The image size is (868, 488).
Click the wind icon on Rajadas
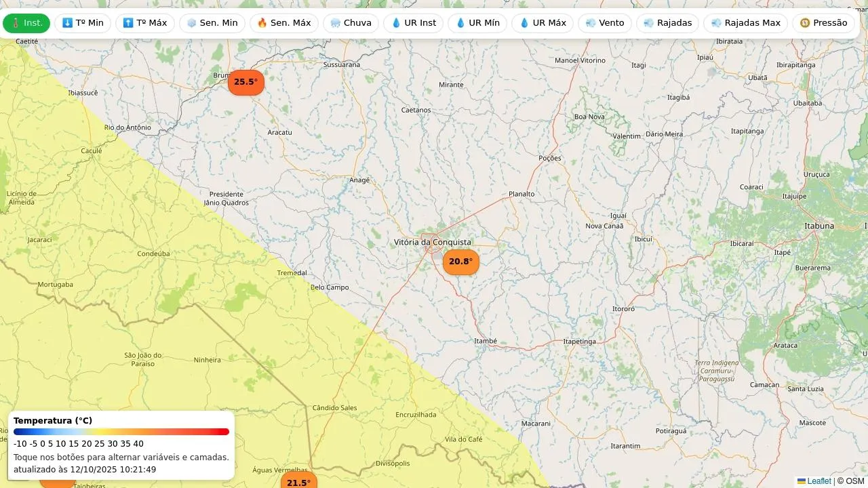(x=649, y=23)
